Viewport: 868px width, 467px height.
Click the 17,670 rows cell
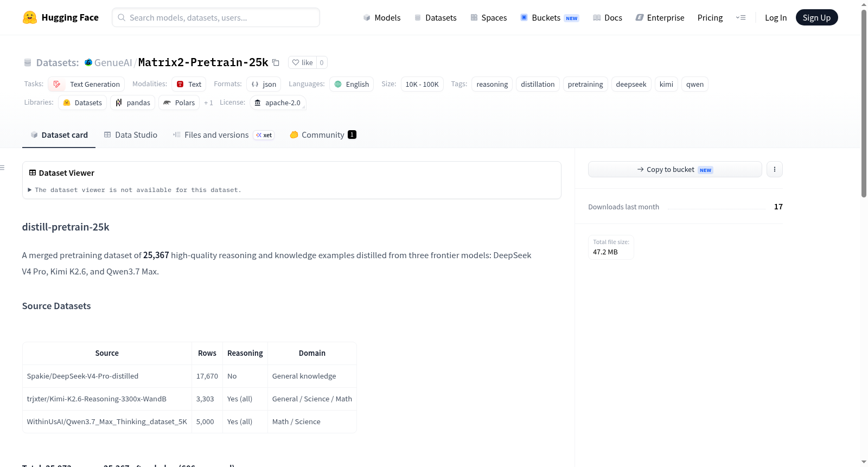click(x=207, y=376)
